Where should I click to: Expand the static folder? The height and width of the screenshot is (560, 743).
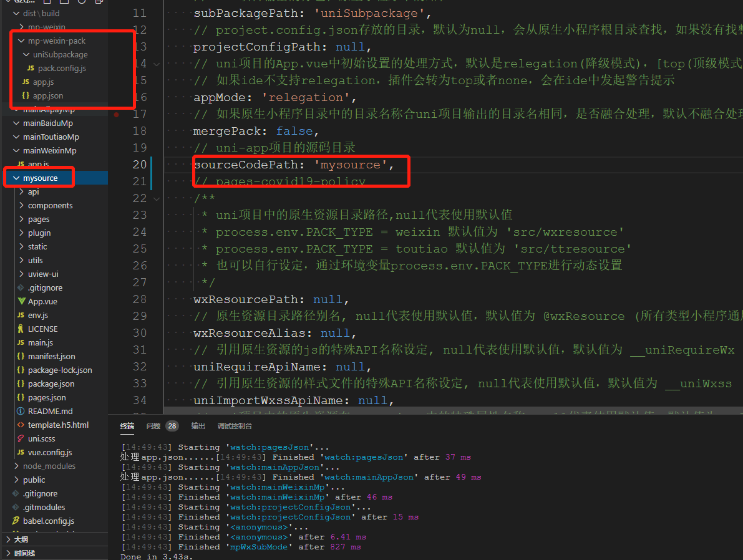21,247
